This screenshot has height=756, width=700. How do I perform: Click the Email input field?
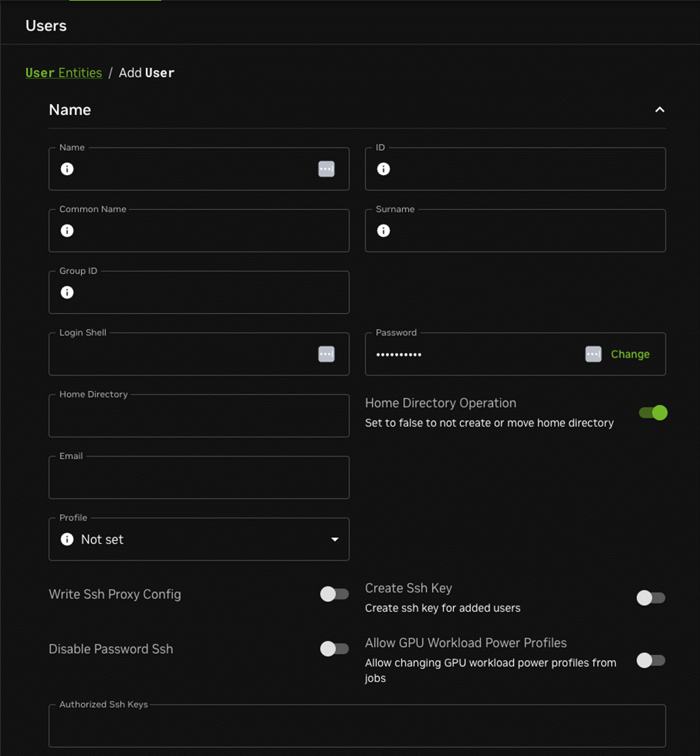tap(198, 477)
